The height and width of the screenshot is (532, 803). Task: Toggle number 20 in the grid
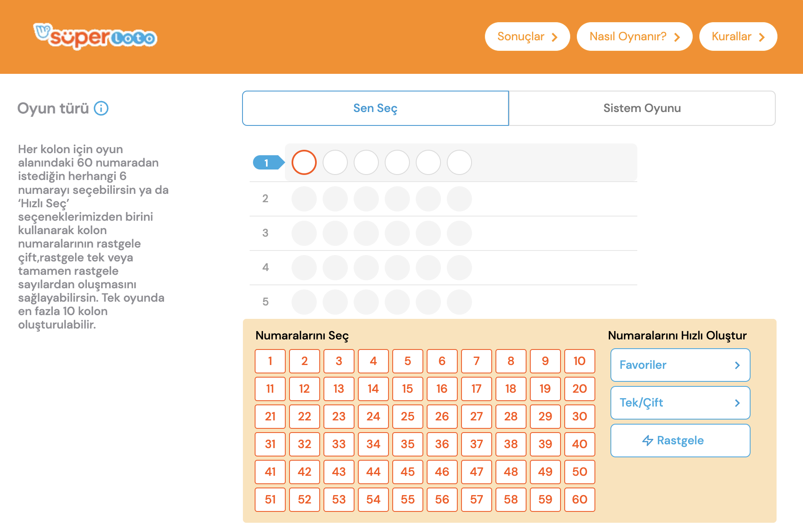tap(580, 389)
